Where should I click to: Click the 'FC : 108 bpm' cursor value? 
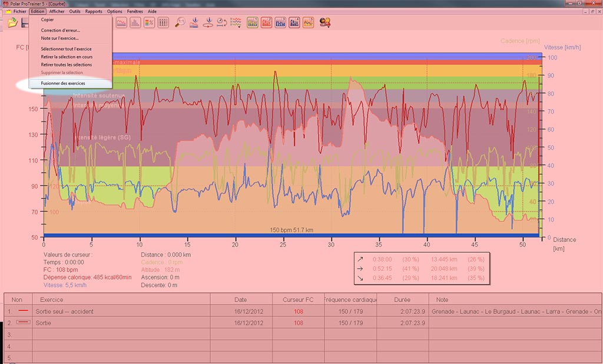(61, 270)
